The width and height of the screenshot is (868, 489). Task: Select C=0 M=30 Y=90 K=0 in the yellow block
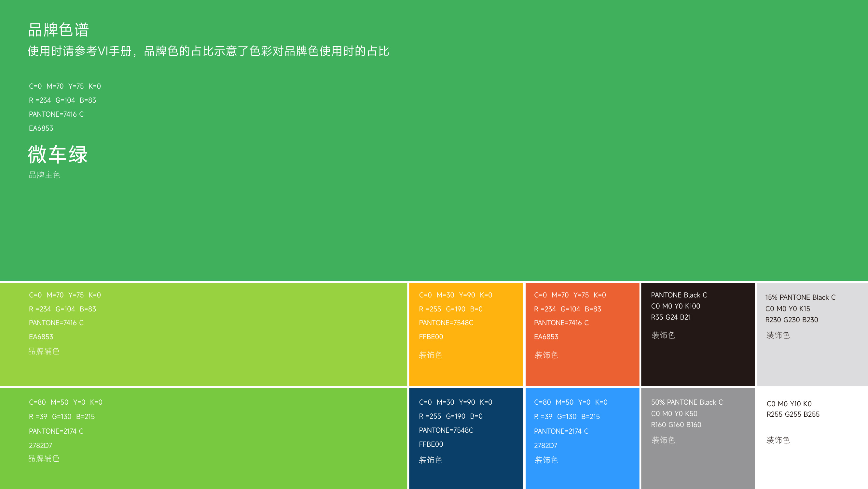click(456, 295)
